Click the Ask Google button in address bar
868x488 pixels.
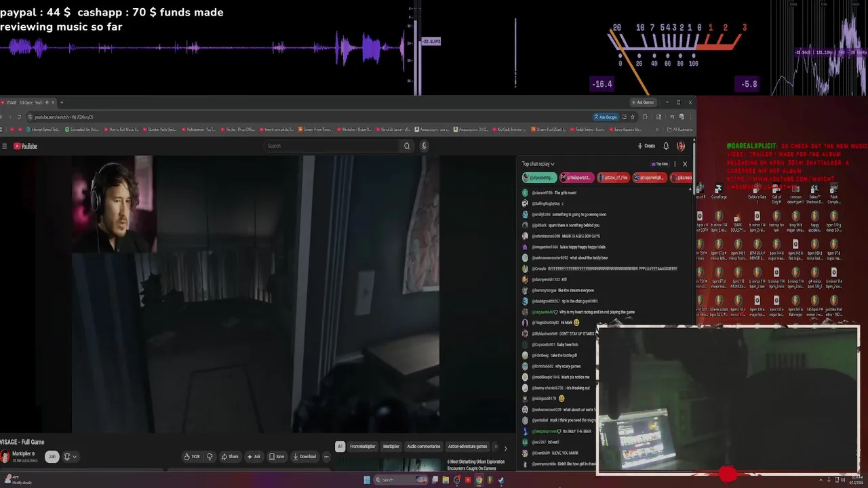(606, 117)
